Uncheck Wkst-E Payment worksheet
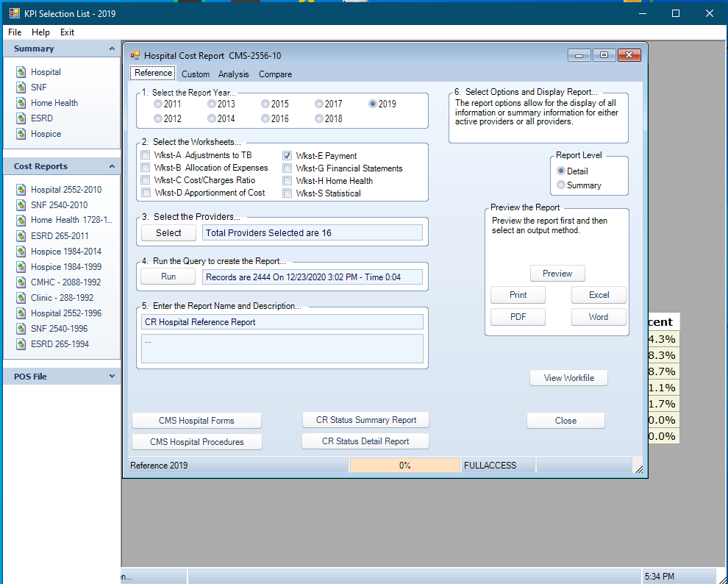This screenshot has width=728, height=584. click(x=288, y=155)
